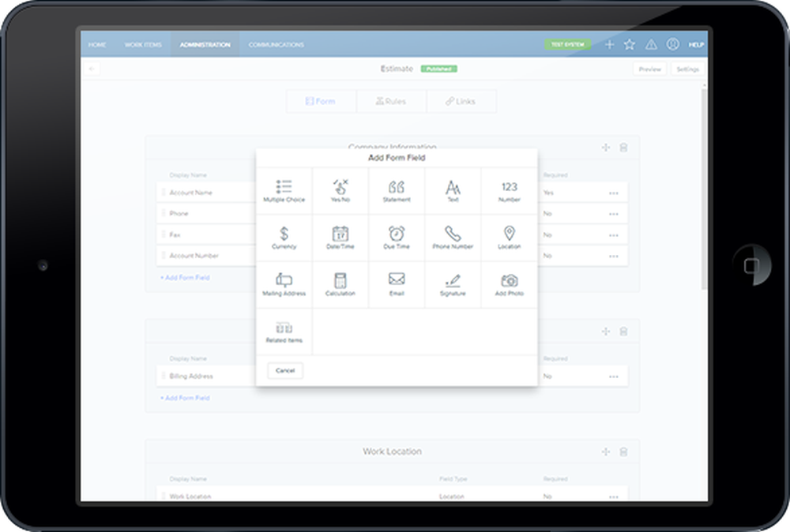The height and width of the screenshot is (532, 790).
Task: Select the Billing Address row
Action: tap(392, 377)
